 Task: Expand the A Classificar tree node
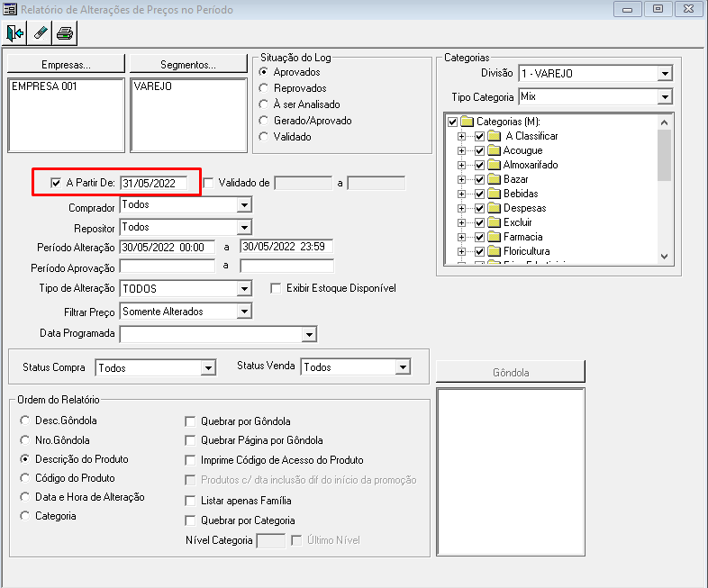[x=461, y=136]
